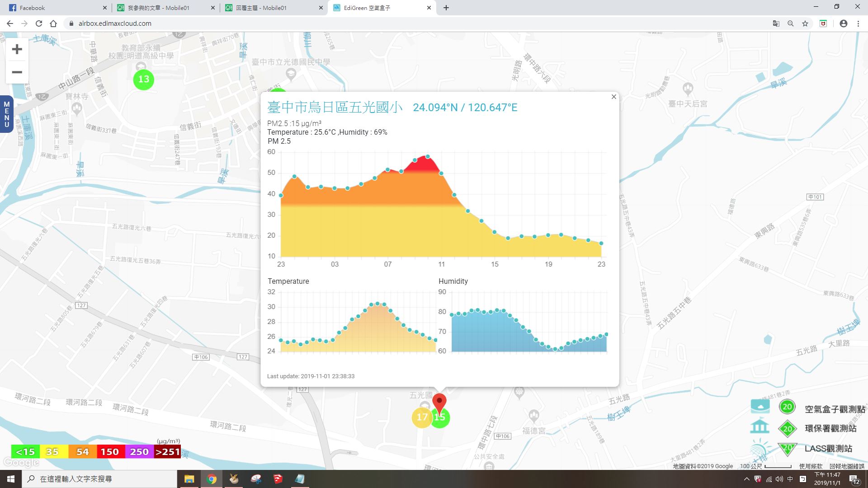Click the yellow marker showing 17
Screen dimensions: 868x488
(422, 417)
